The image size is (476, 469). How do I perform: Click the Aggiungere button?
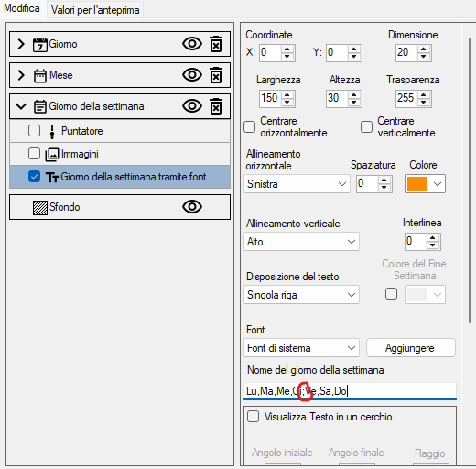pos(411,348)
